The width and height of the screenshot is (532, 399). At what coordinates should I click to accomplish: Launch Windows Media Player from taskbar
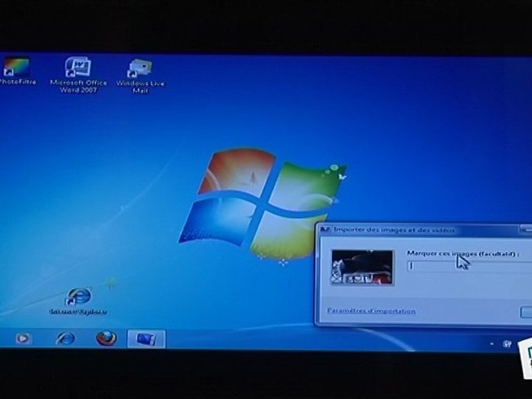click(23, 338)
